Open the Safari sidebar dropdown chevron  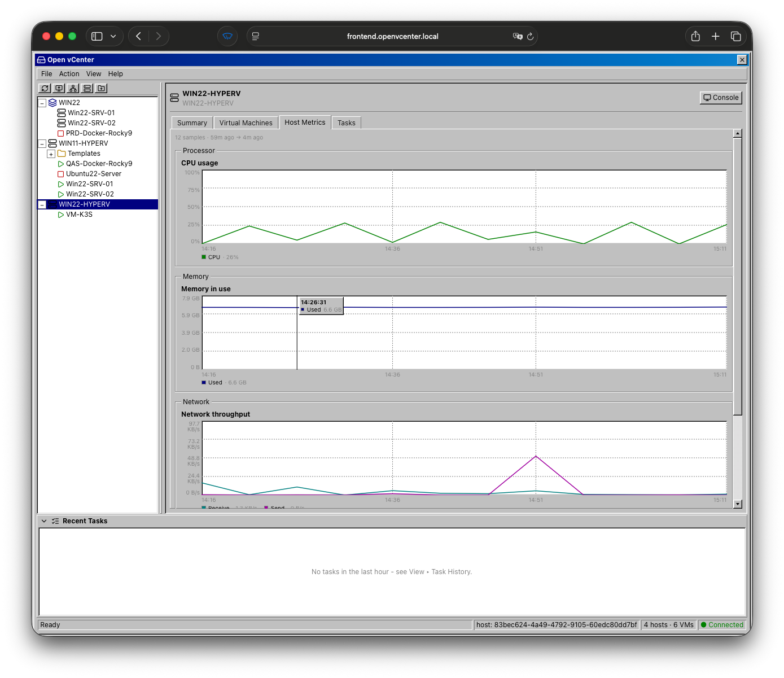(113, 36)
